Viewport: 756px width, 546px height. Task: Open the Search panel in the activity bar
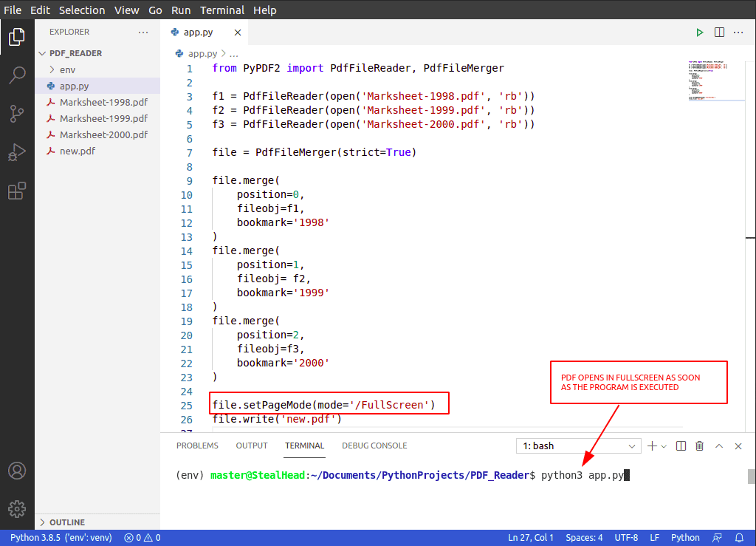point(17,73)
